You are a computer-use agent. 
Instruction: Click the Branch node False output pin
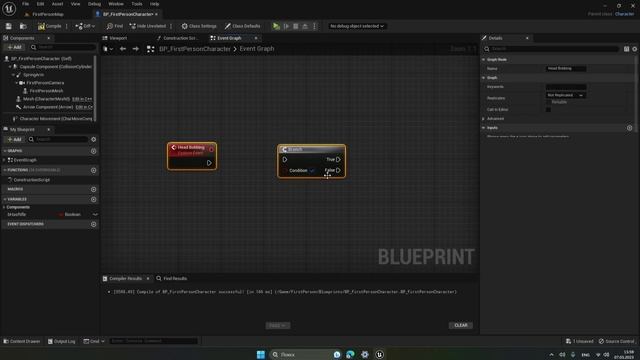coord(338,170)
